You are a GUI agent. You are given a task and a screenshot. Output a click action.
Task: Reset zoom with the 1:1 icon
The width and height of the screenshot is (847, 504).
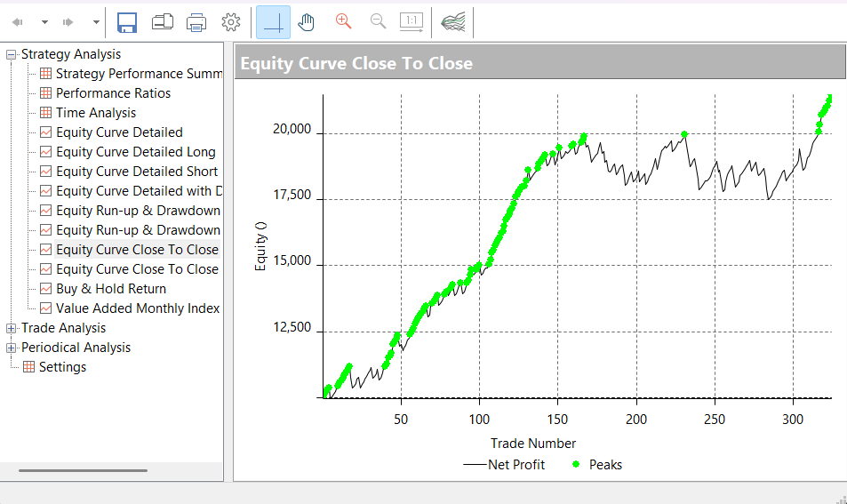coord(412,22)
